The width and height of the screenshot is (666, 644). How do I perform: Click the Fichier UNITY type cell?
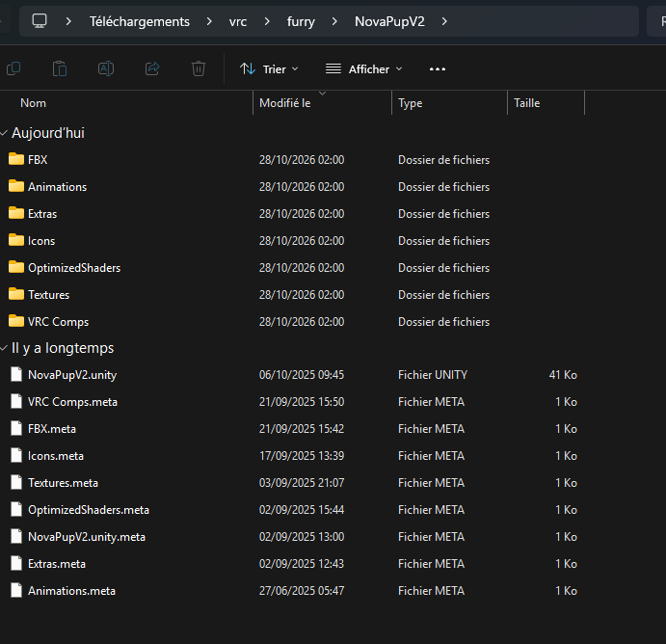[x=433, y=375]
